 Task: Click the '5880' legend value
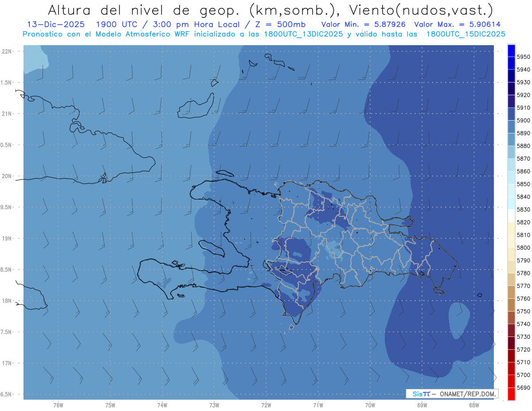click(x=524, y=146)
